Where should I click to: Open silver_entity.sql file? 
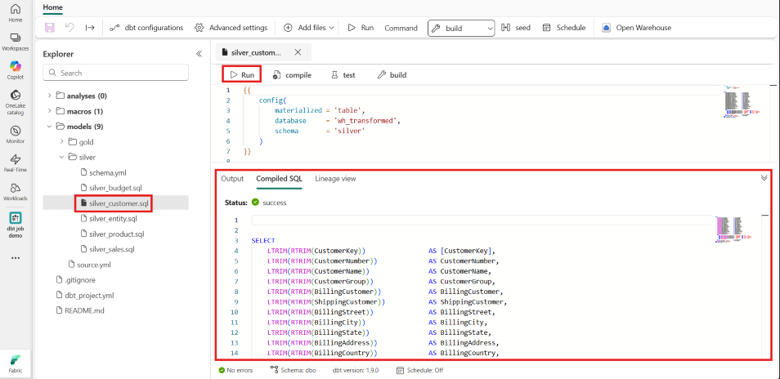click(x=109, y=218)
